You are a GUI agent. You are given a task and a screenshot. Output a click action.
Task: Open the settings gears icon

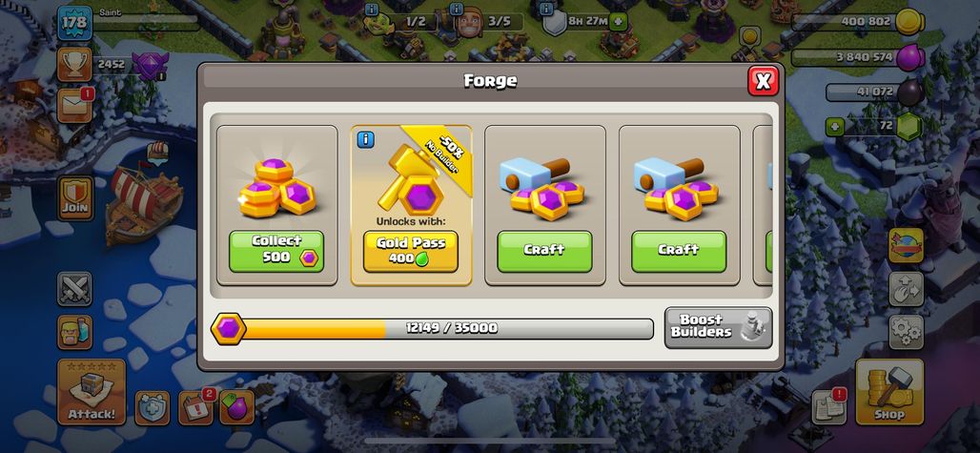coord(907,332)
